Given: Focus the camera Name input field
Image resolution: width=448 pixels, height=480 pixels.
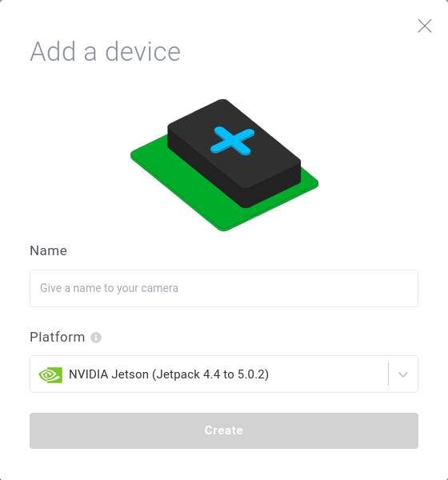Looking at the screenshot, I should [x=224, y=288].
